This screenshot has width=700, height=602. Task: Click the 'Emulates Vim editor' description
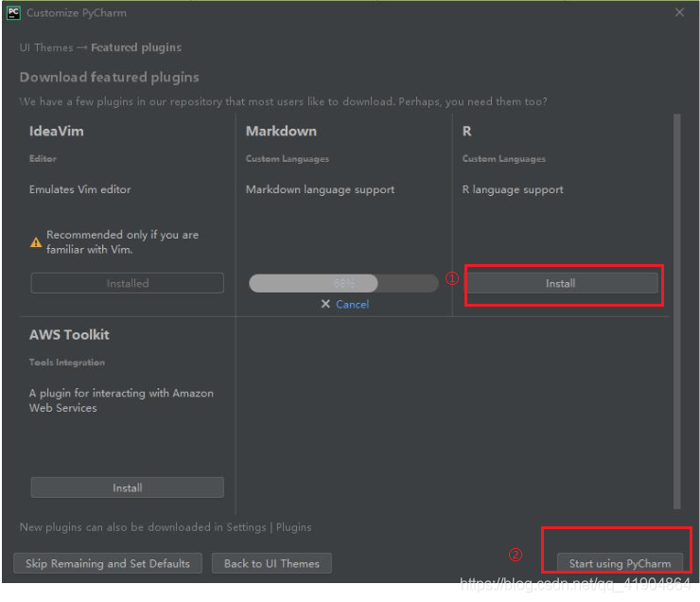(x=79, y=189)
